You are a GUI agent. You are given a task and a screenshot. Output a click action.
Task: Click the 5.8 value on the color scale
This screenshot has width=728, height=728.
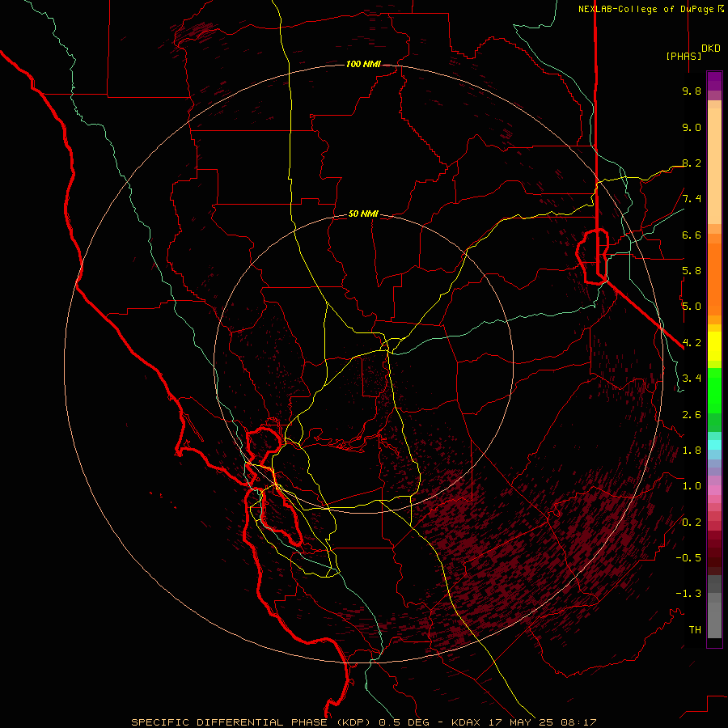click(x=692, y=271)
